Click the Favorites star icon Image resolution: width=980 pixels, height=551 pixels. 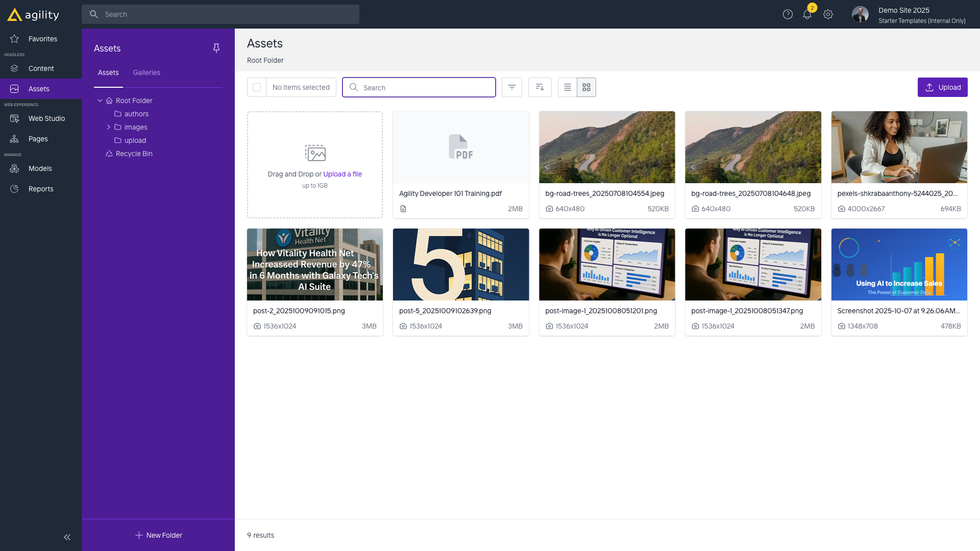tap(14, 39)
